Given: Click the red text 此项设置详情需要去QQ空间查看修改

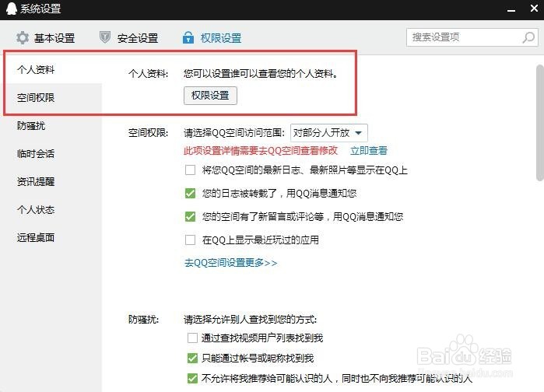Looking at the screenshot, I should click(261, 150).
